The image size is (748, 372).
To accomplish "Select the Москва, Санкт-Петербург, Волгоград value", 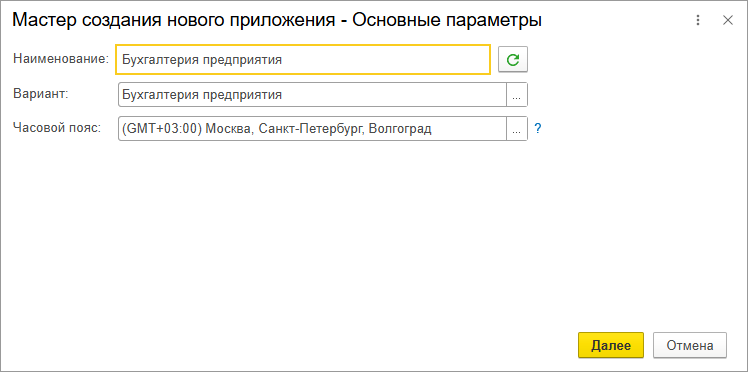I will [318, 129].
